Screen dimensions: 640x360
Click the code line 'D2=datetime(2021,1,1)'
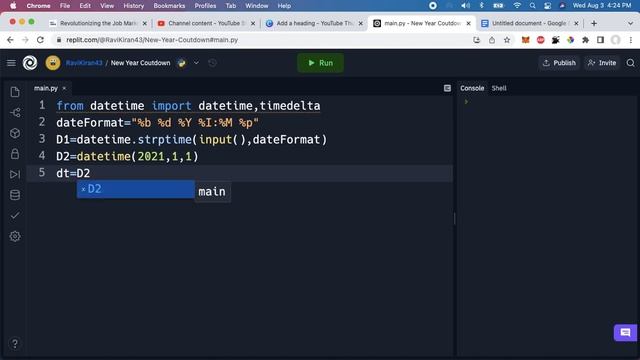click(x=127, y=156)
